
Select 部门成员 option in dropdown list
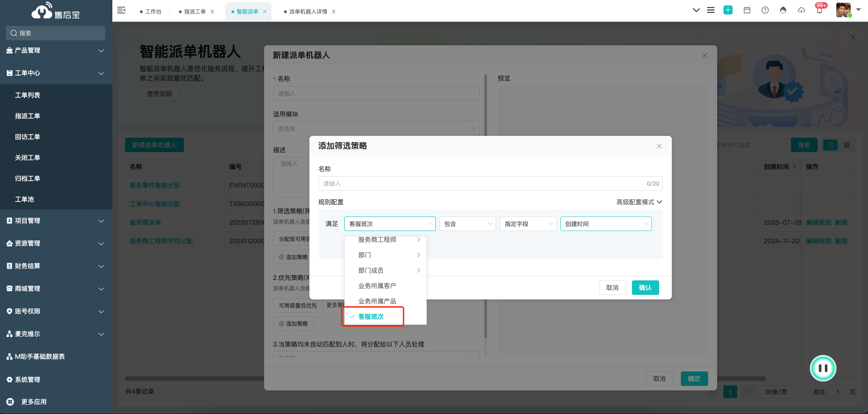tap(386, 270)
